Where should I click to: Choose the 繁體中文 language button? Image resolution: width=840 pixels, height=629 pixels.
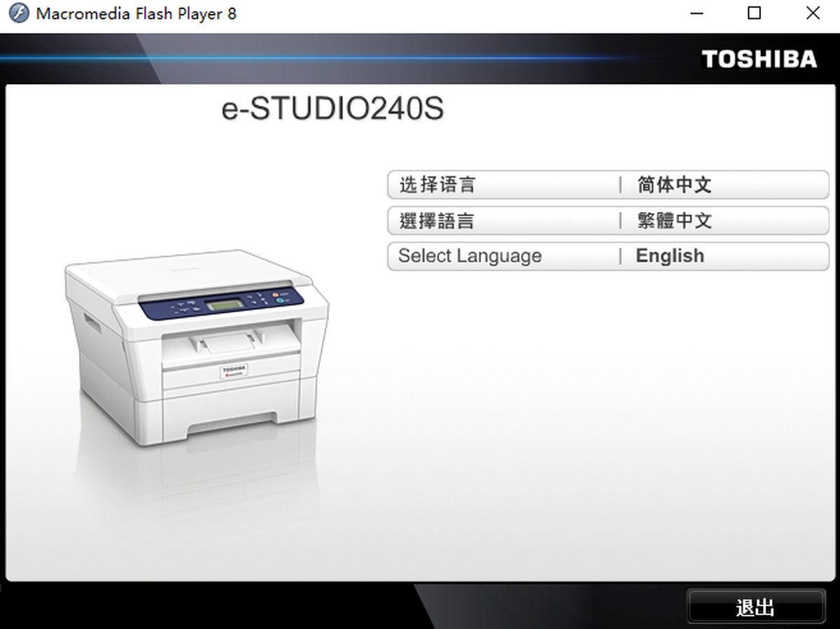pos(608,221)
